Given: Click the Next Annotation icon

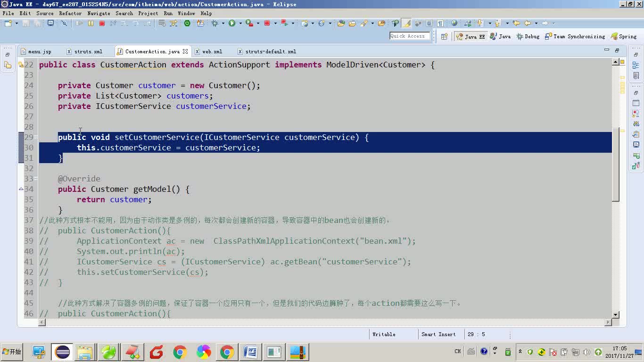Looking at the screenshot, I should point(481,23).
